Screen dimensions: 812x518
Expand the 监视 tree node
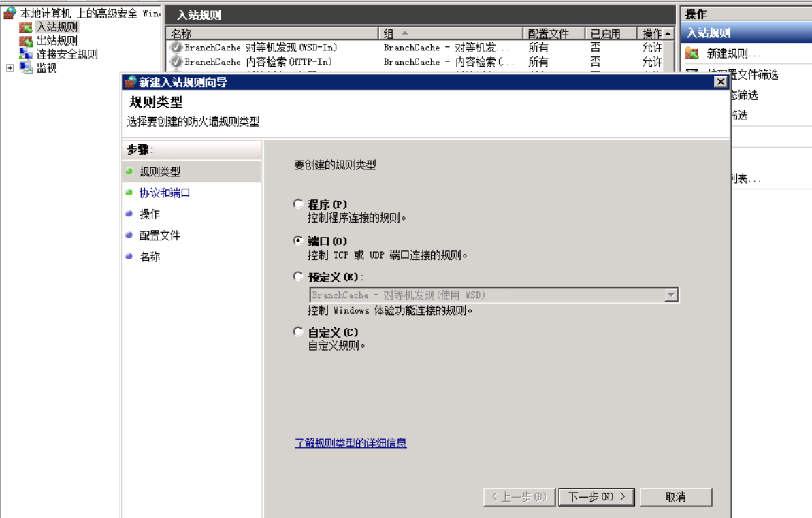10,68
